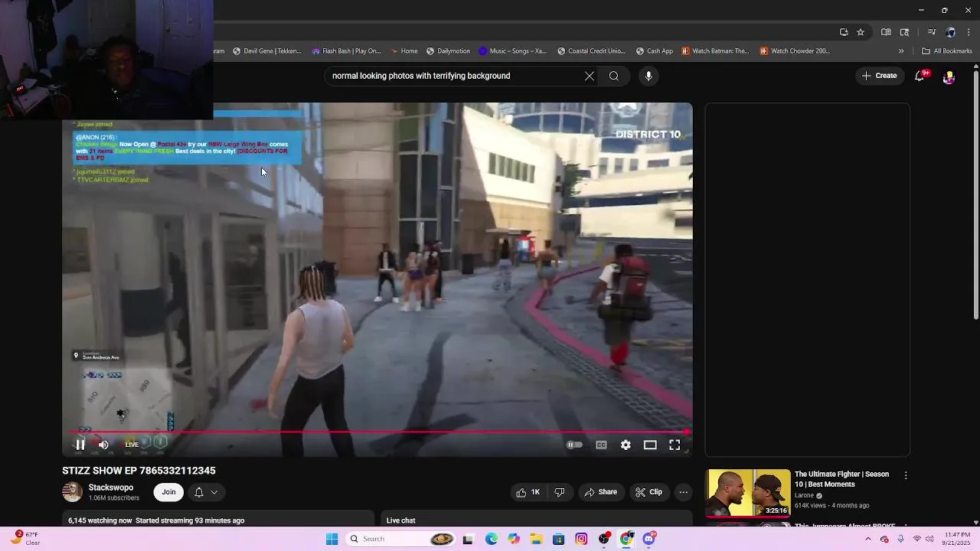Image resolution: width=980 pixels, height=551 pixels.
Task: Open Coastal Credit Union bookmark
Action: click(591, 51)
